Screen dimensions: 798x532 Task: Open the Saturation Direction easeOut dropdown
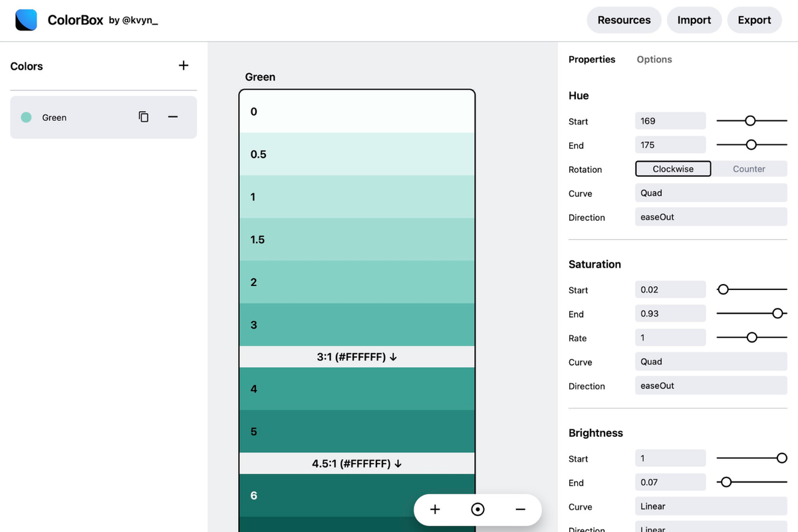(x=711, y=386)
